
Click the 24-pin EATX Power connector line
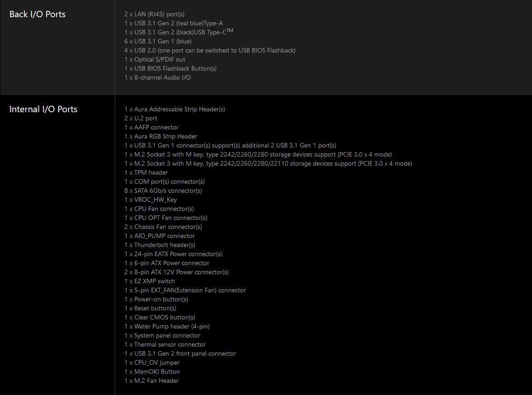174,254
